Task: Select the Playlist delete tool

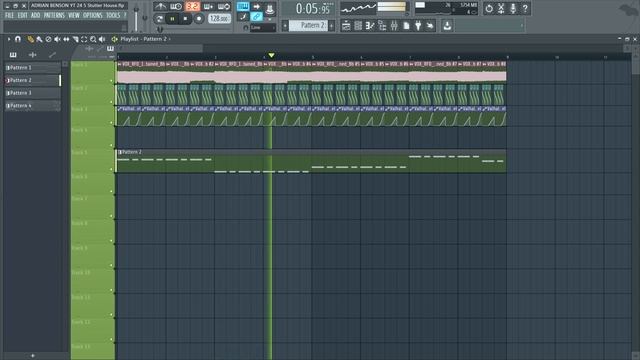Action: point(48,39)
